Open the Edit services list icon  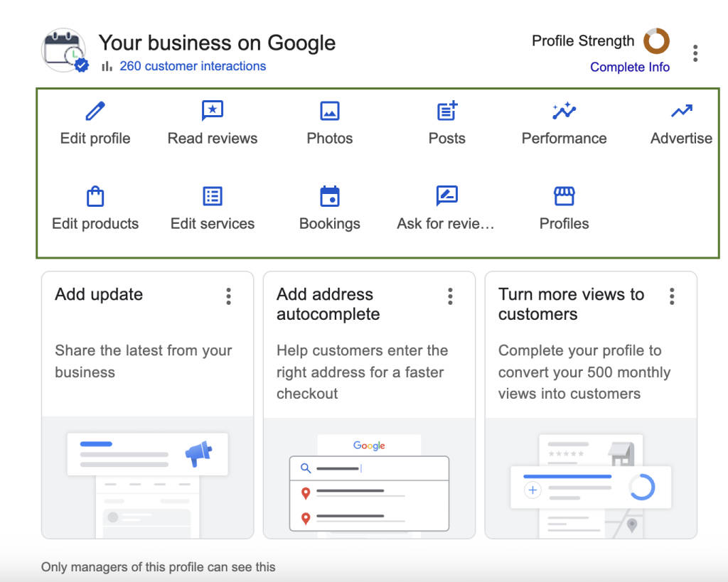coord(212,196)
